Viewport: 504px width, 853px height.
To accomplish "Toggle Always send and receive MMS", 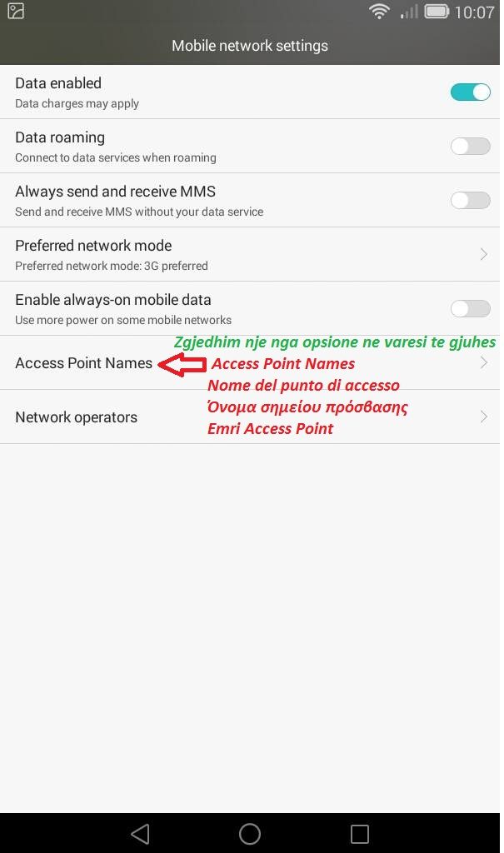I will pyautogui.click(x=470, y=200).
